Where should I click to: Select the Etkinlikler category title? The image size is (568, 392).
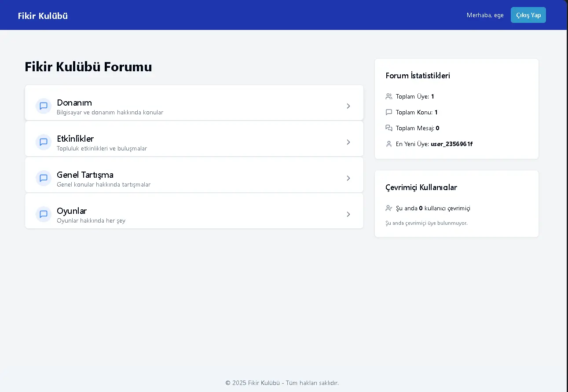click(x=75, y=139)
